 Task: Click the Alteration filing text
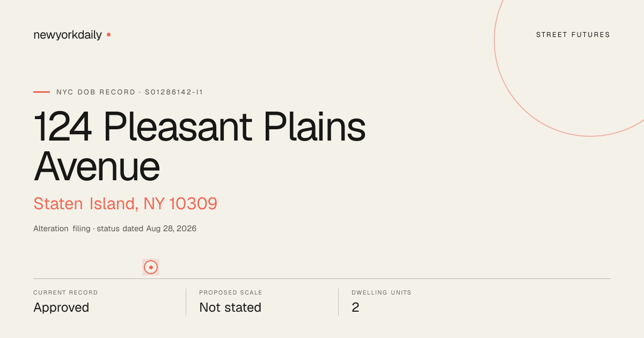tap(62, 229)
